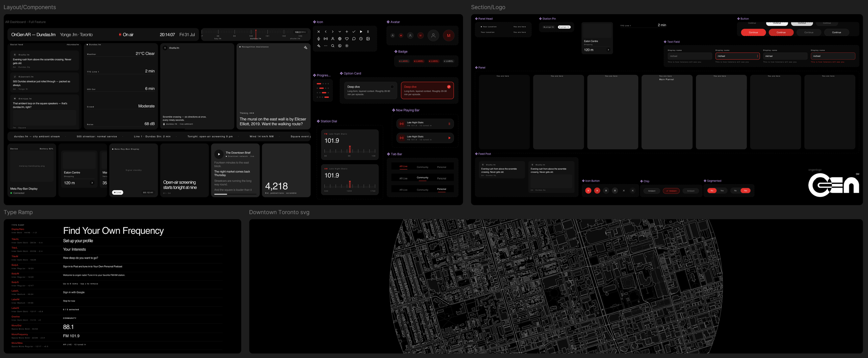Click the magnifier search icon in the Icon grid
This screenshot has width=868, height=358.
[x=333, y=46]
